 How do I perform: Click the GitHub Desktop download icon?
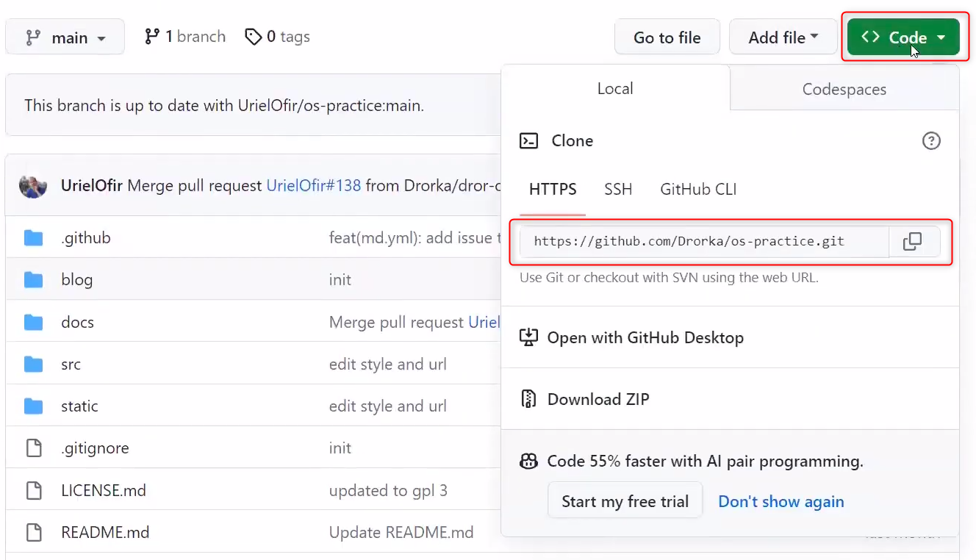528,337
